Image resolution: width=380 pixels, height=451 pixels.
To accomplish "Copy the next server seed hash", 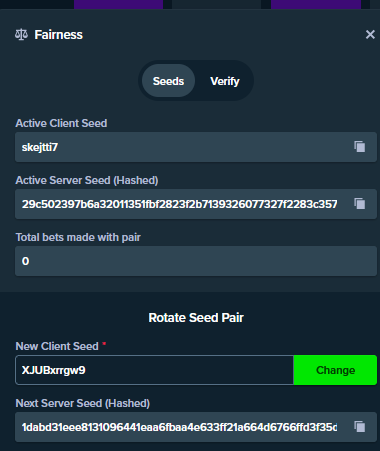I will (360, 427).
